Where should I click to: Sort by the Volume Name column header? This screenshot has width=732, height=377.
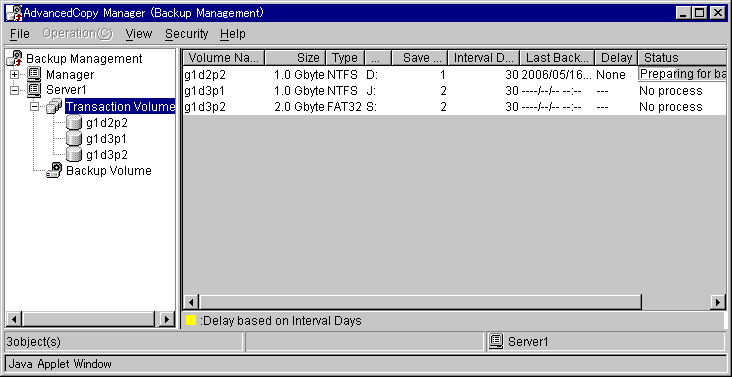coord(224,58)
